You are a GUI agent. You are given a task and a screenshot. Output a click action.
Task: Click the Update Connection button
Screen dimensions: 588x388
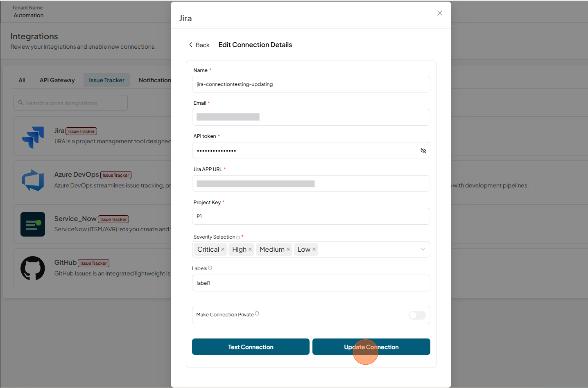coord(371,347)
